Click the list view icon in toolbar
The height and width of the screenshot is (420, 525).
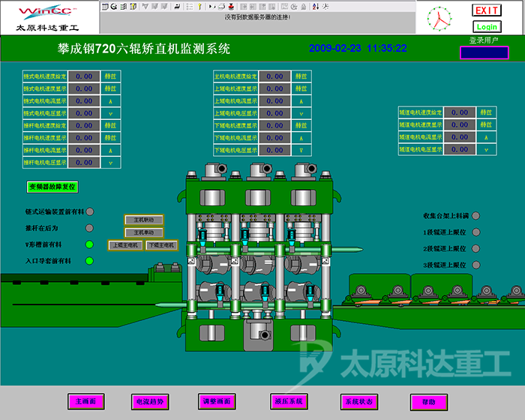(x=189, y=6)
